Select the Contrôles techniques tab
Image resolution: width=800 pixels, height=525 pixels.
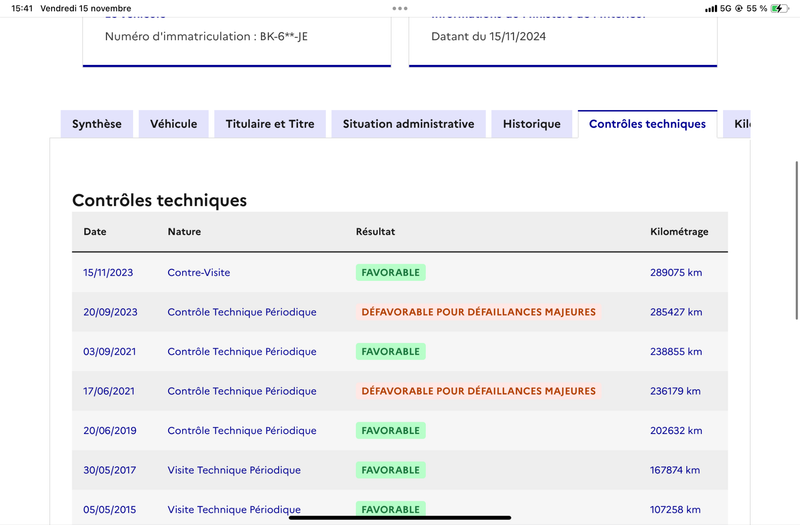tap(647, 124)
